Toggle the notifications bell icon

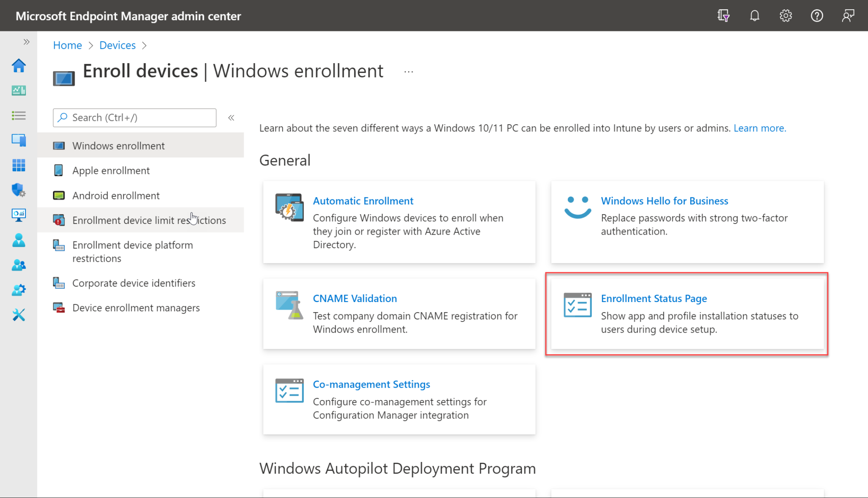(x=754, y=16)
